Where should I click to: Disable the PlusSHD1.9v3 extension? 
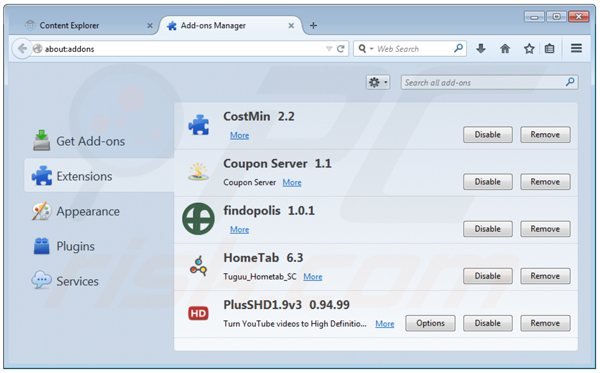[488, 323]
